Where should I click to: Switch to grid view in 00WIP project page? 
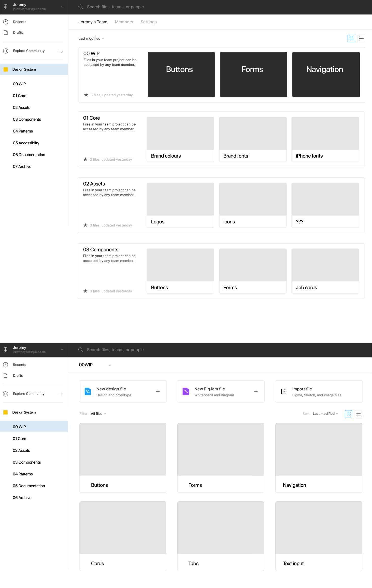(348, 414)
